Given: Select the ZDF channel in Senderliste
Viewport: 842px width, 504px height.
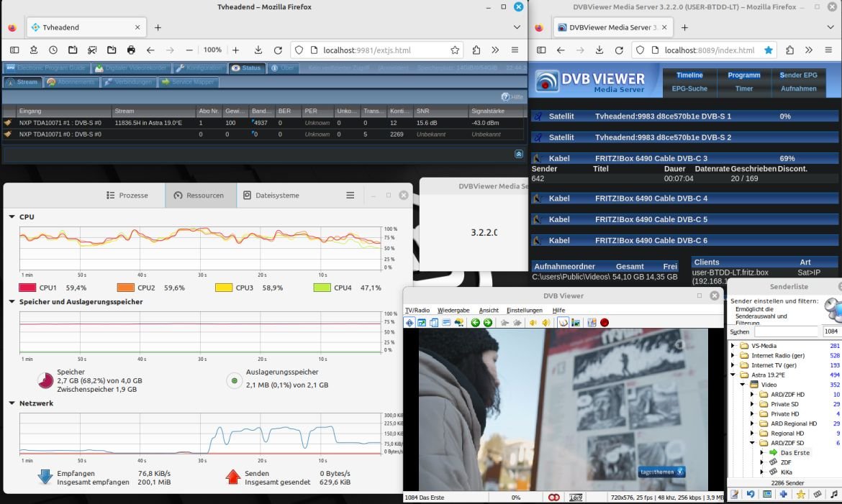Looking at the screenshot, I should click(786, 462).
